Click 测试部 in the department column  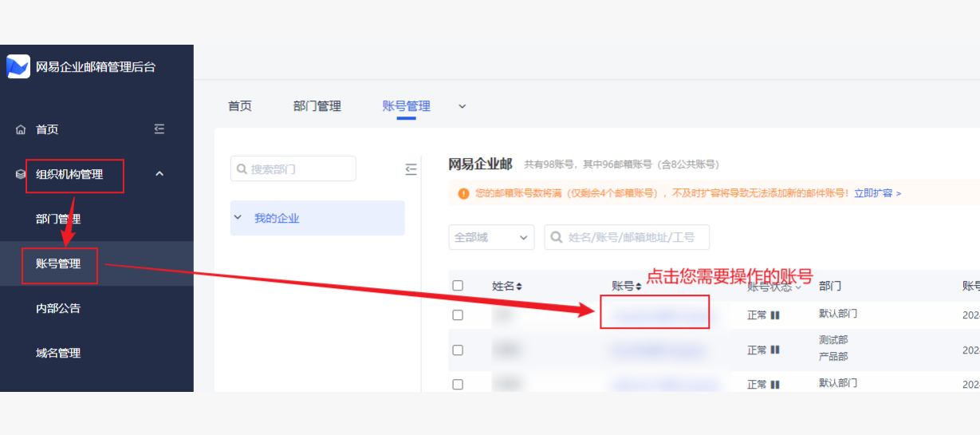[x=833, y=340]
